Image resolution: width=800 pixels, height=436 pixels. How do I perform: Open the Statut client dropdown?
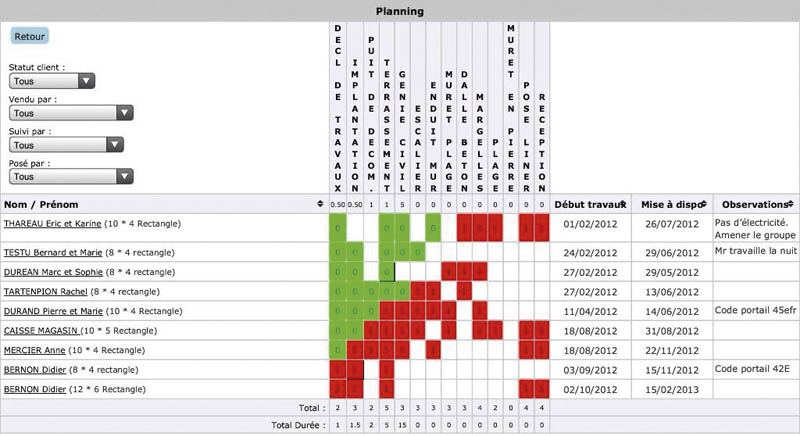click(51, 82)
